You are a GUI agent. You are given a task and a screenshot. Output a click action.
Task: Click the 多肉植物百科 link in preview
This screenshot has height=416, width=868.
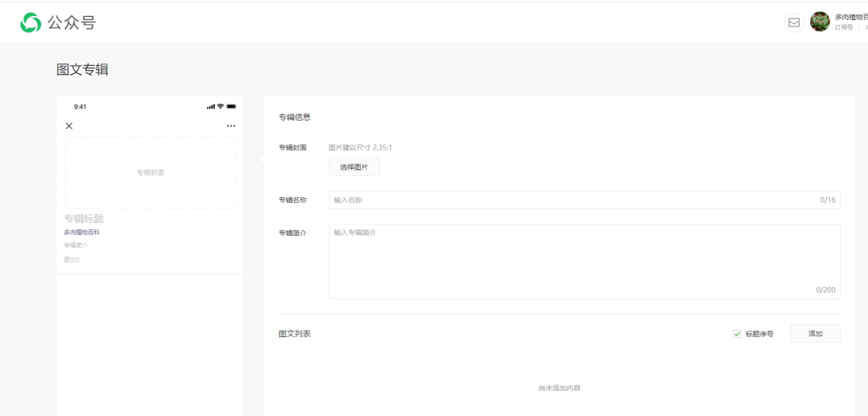click(x=82, y=232)
